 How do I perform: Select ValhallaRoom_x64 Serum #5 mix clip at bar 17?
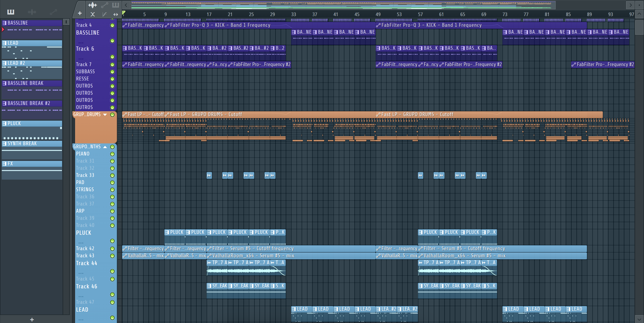click(x=291, y=256)
